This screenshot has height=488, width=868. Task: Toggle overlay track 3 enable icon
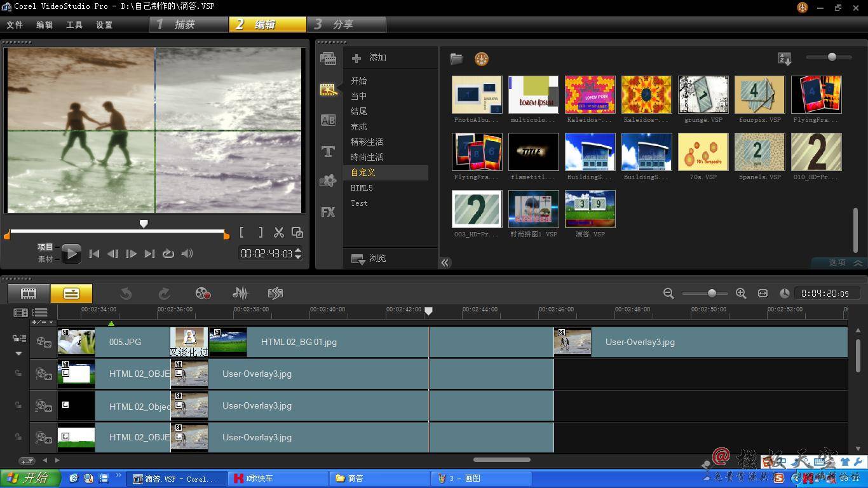click(43, 437)
